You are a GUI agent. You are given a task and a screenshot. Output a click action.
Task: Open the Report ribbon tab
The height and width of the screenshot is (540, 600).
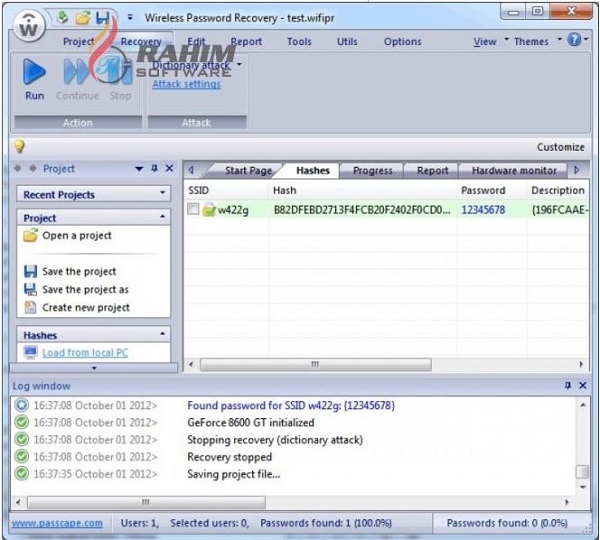pyautogui.click(x=246, y=41)
